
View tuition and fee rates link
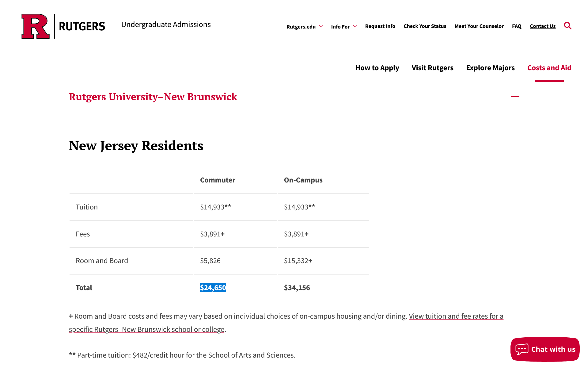(286, 323)
